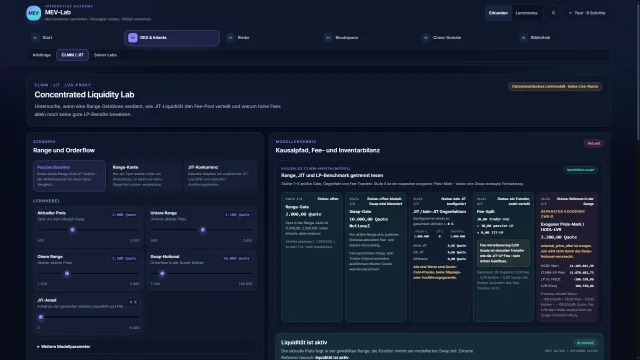Click the Liquidität ist aktiv heading

304,342
